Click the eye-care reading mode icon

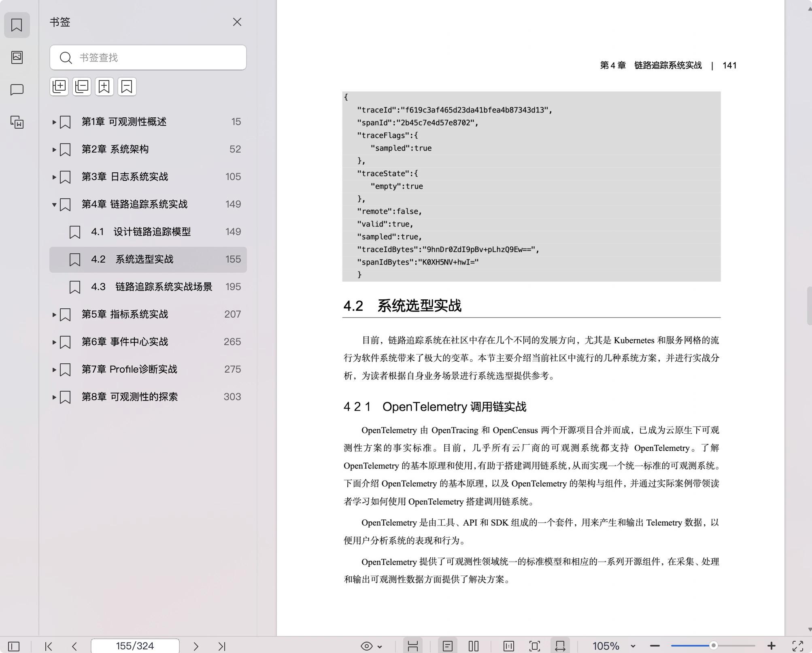pos(367,646)
